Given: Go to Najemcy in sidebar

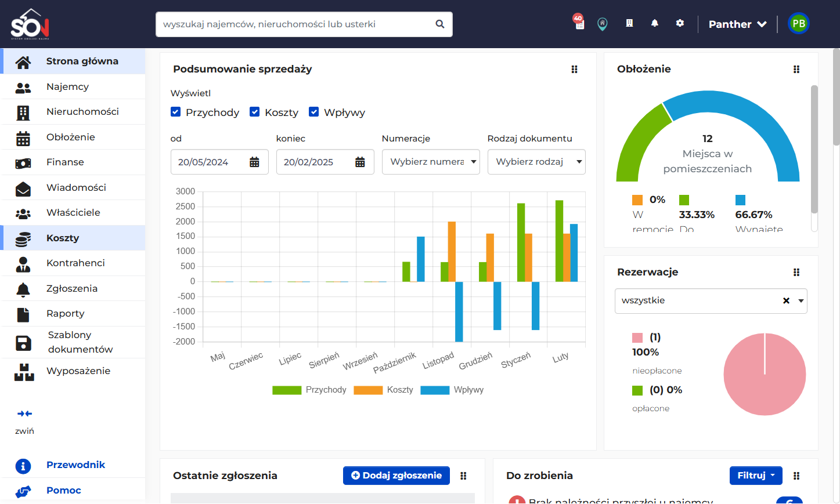Looking at the screenshot, I should pyautogui.click(x=73, y=87).
